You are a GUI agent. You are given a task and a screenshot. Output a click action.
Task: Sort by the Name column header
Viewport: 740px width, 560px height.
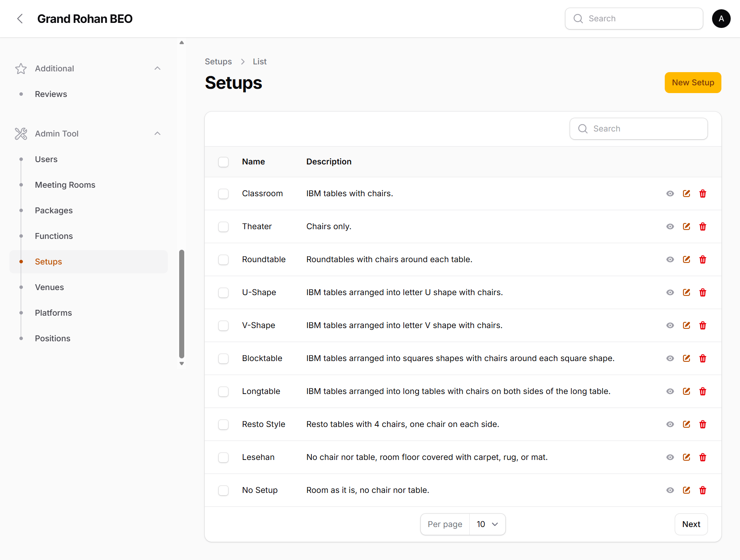point(253,162)
